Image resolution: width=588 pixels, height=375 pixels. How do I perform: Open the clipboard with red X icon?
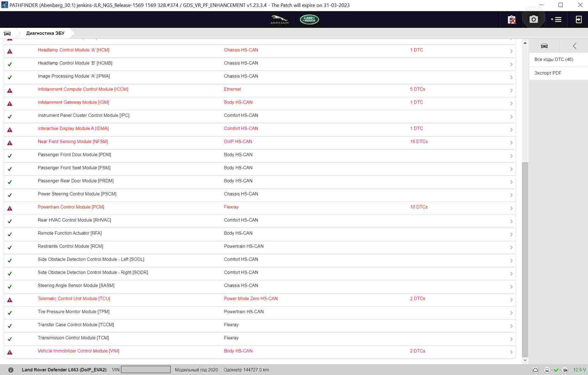pos(511,19)
